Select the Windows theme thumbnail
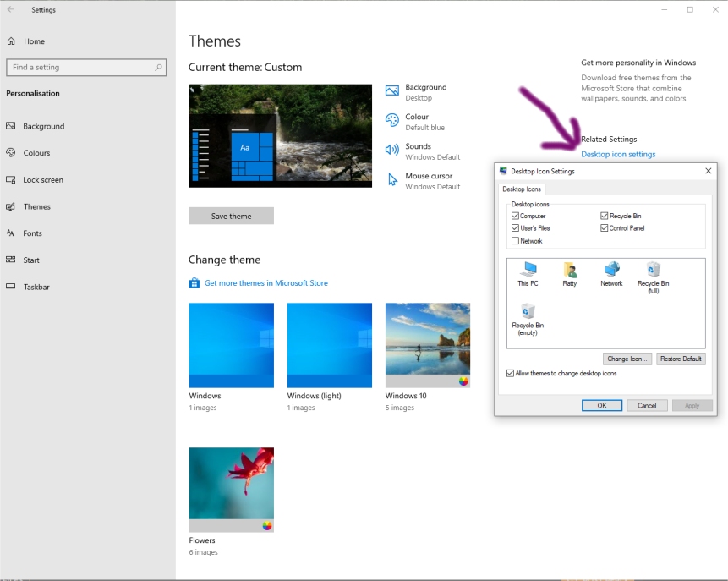Viewport: 728px width, 581px height. 231,345
